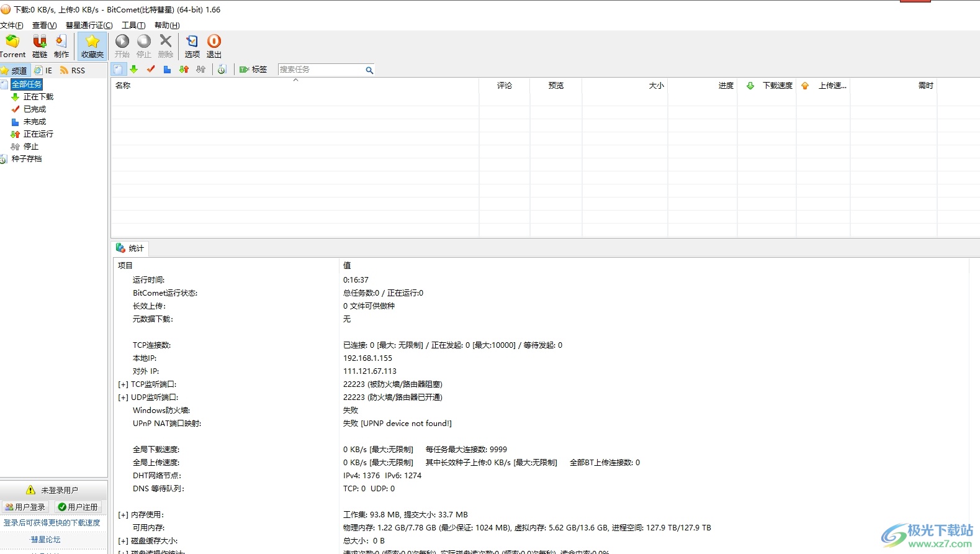Open the 彗星通行证(C) menu

click(x=89, y=25)
